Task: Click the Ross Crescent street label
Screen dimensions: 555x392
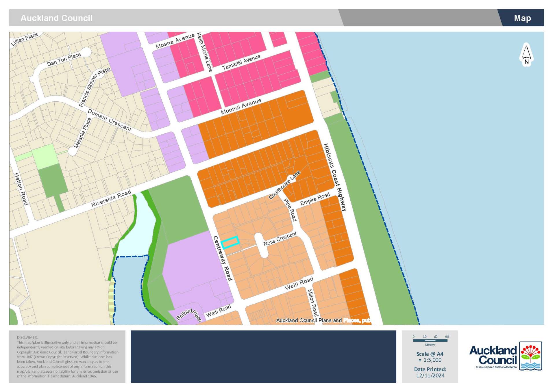Action: click(280, 239)
